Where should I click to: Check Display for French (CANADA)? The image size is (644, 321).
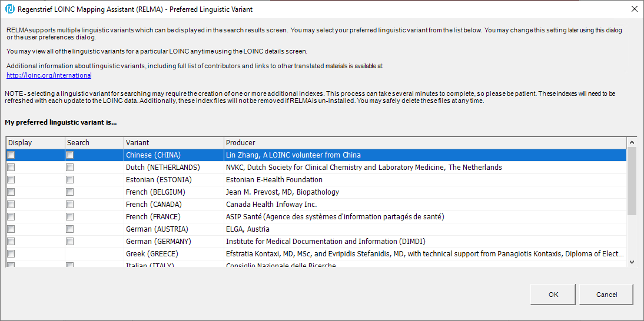[11, 204]
